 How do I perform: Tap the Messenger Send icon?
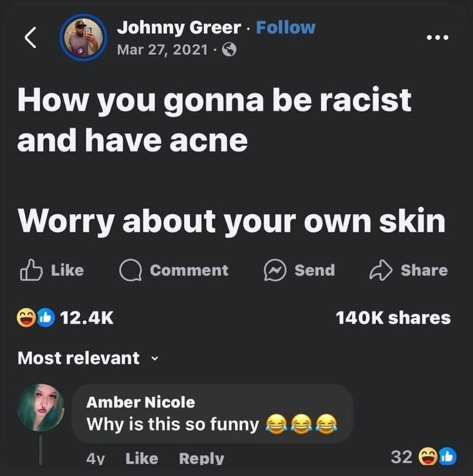click(275, 270)
